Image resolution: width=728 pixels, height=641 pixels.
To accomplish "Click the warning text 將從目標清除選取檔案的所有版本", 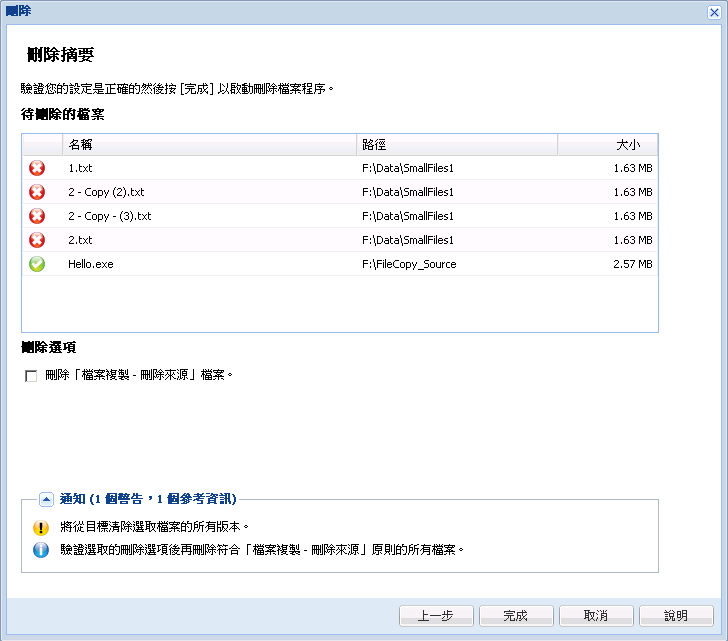I will tap(155, 527).
